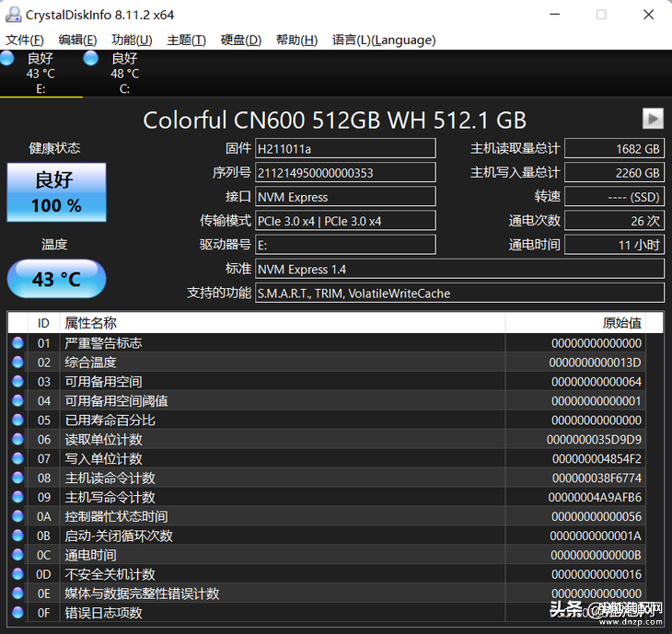Switch to the C: disk tab
Screen dimensions: 672x634
[x=124, y=74]
